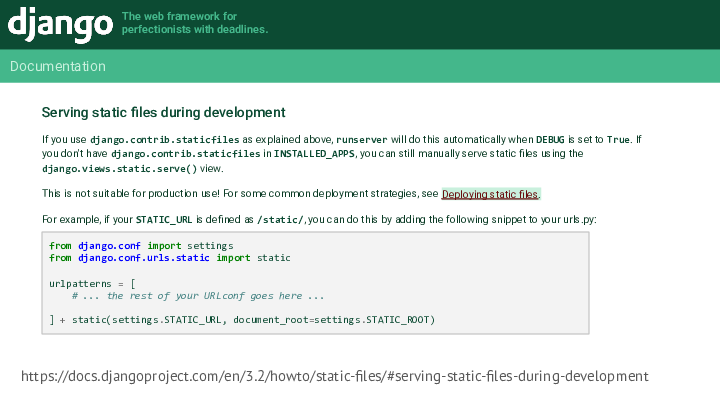Click the 'DEBUG' setting name
This screenshot has width=720, height=405.
[550, 140]
